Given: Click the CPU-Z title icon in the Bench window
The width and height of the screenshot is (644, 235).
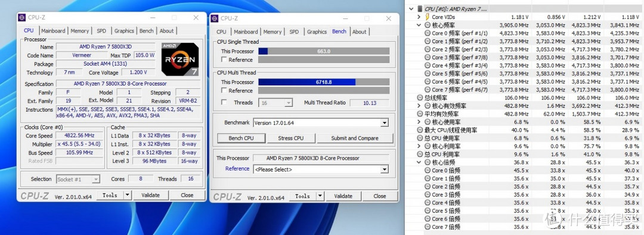Looking at the screenshot, I should (x=215, y=18).
